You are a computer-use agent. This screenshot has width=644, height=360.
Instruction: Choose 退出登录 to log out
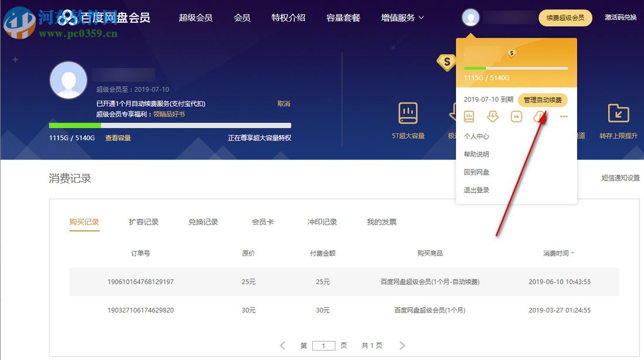click(478, 189)
